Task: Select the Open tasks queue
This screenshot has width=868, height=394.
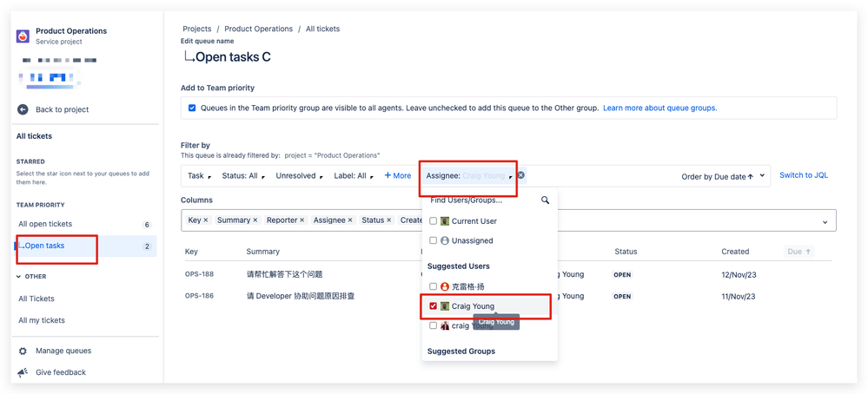Action: tap(83, 246)
